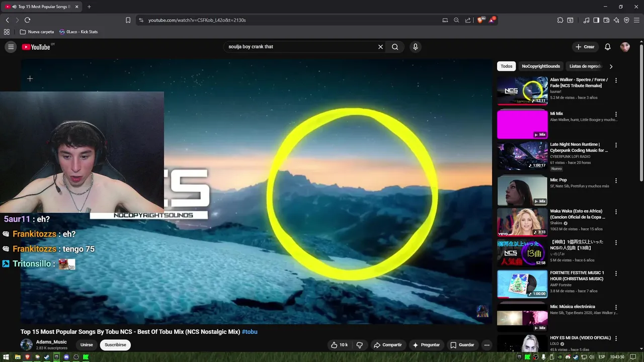Clear the search box text
The height and width of the screenshot is (362, 644).
click(380, 47)
